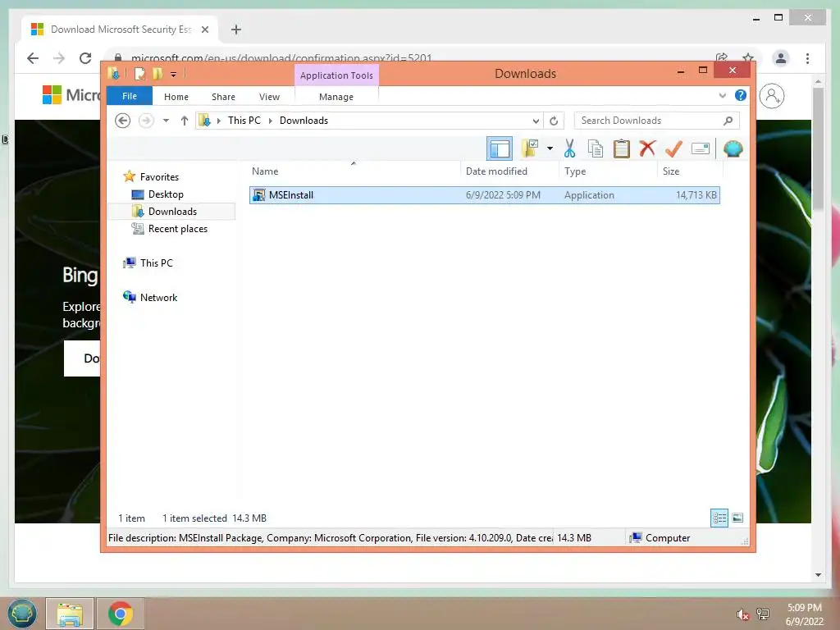This screenshot has height=630, width=840.
Task: Click MSEInstall date 6/9/2022 5:09 PM
Action: pyautogui.click(x=503, y=195)
